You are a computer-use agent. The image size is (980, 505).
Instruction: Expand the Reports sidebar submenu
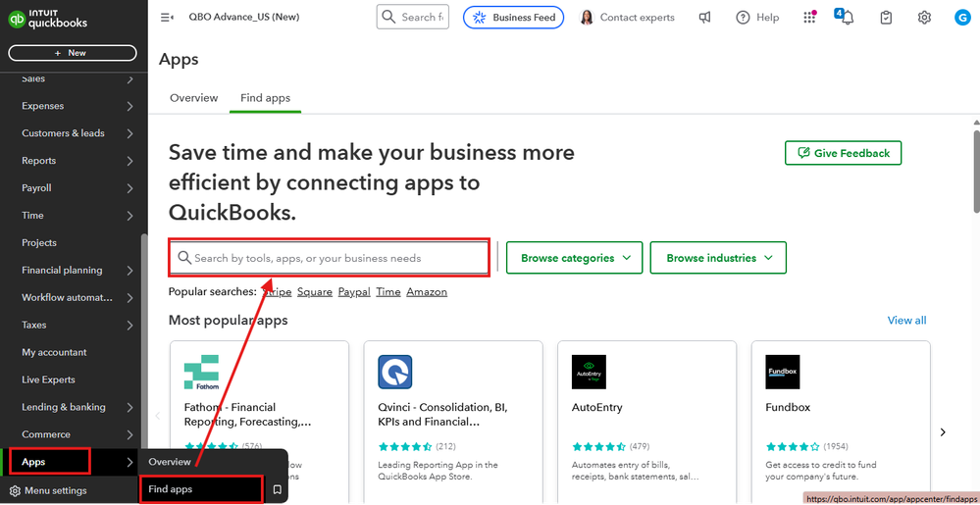point(129,161)
